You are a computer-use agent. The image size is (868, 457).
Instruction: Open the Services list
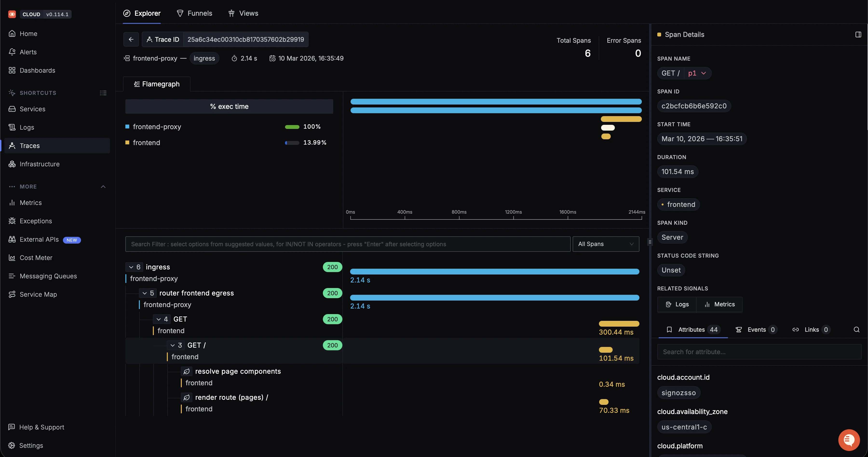point(32,109)
